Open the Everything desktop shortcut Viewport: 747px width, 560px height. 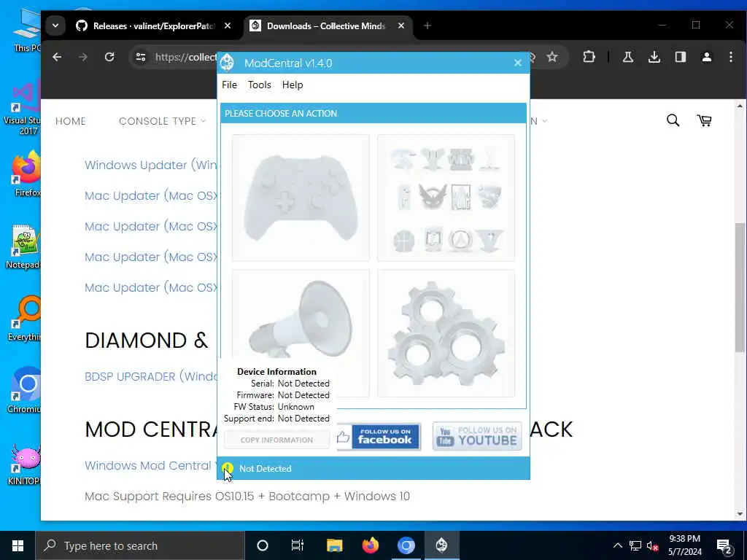[x=25, y=319]
